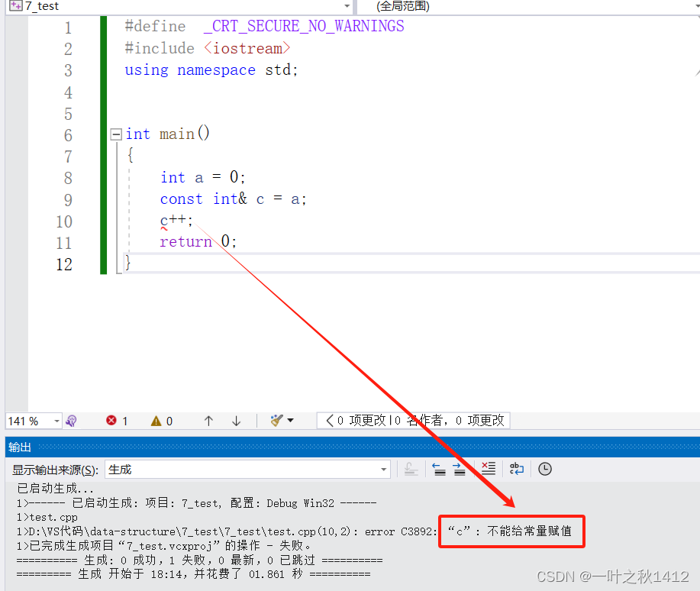700x591 pixels.
Task: Toggle word wrap in output pane
Action: coord(517,469)
